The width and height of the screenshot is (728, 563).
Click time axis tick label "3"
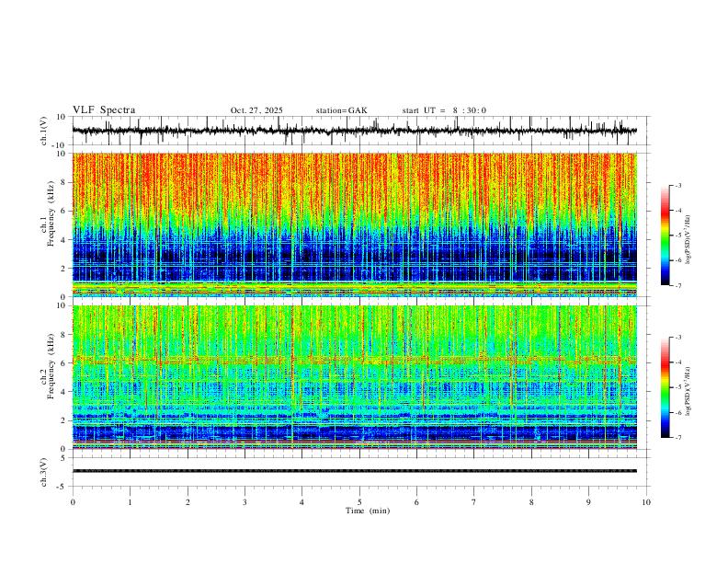point(245,502)
